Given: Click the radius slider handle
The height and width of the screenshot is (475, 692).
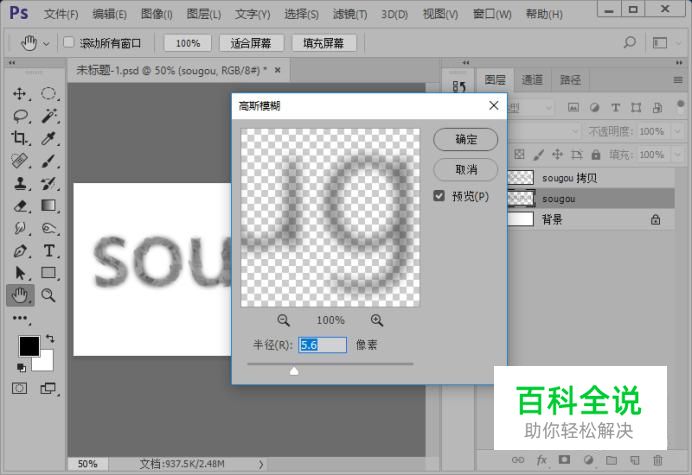Looking at the screenshot, I should (294, 371).
